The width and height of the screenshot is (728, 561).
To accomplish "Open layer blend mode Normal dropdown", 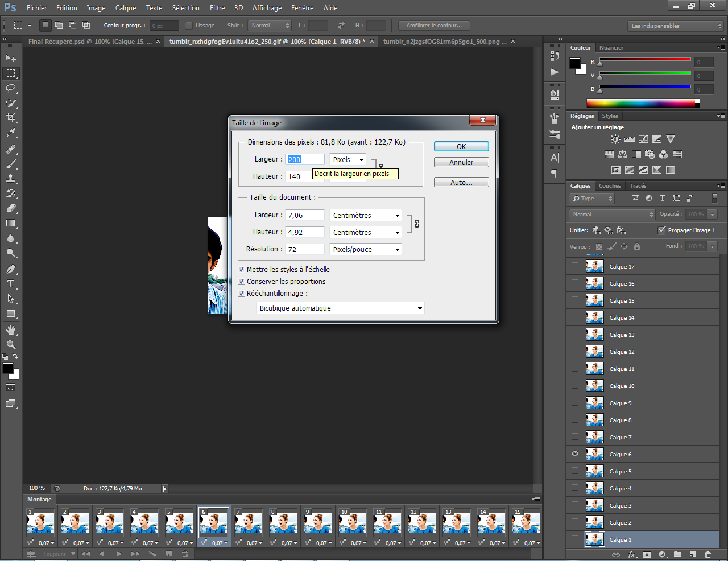I will (x=613, y=214).
